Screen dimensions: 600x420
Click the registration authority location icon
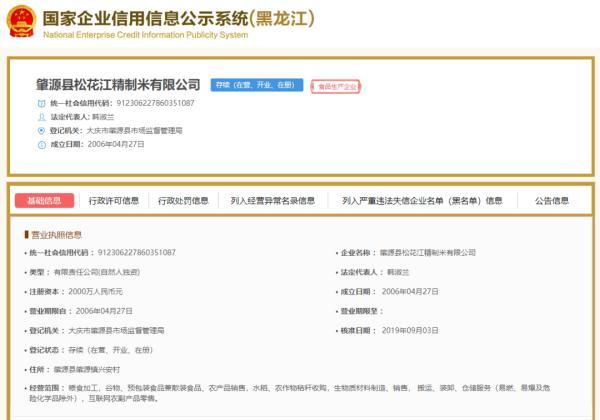point(41,131)
